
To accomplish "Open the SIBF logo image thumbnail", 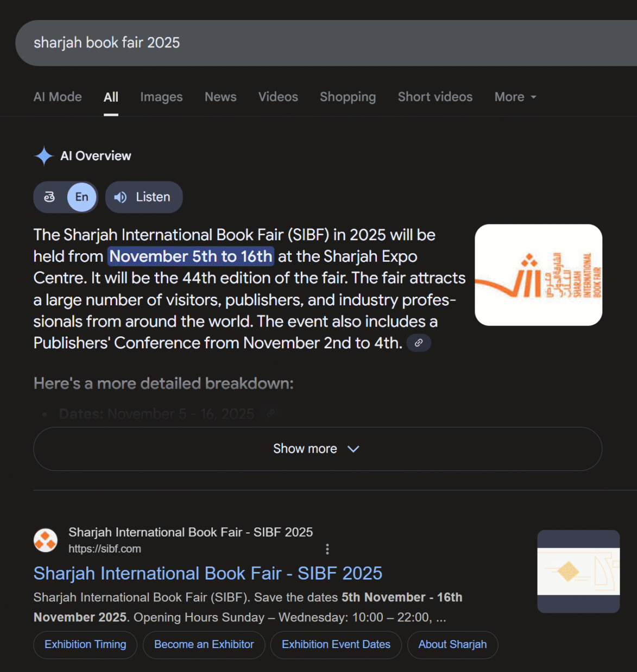I will tap(538, 275).
